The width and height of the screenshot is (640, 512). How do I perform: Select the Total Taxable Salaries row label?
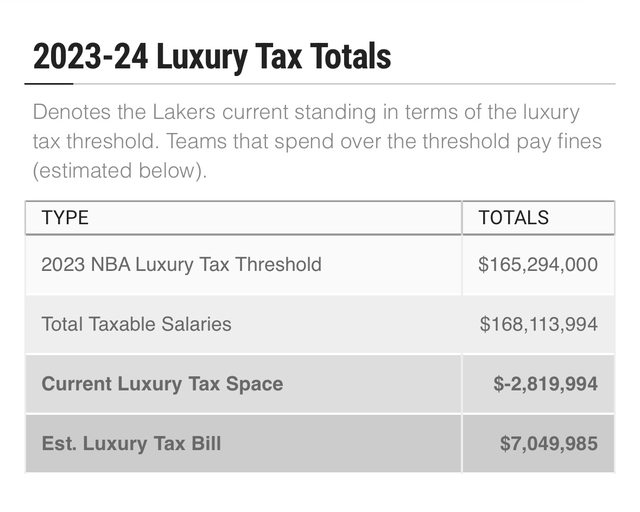point(136,324)
